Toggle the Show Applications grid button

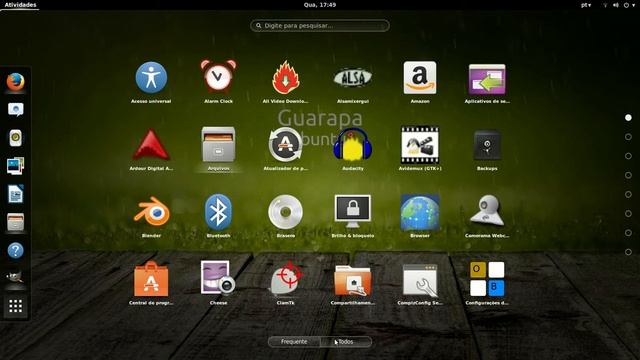[16, 306]
